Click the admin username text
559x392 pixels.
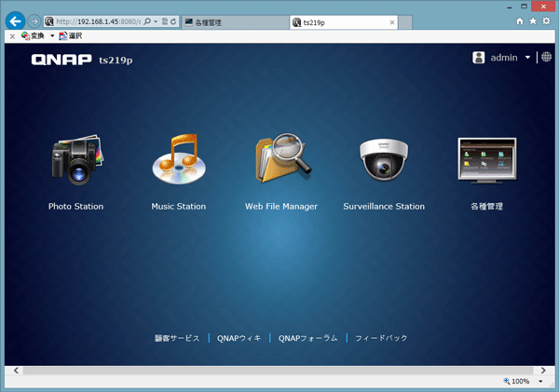tap(504, 58)
